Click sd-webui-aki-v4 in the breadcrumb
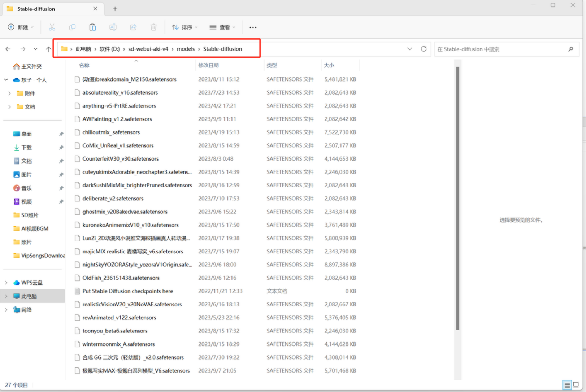586x392 pixels. 148,49
